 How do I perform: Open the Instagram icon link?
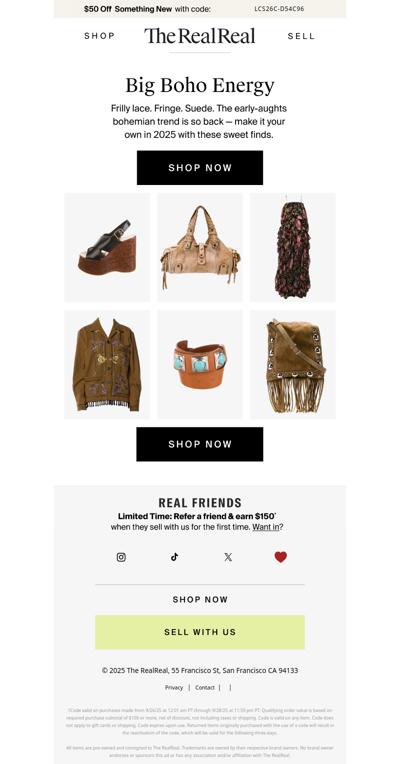(121, 557)
